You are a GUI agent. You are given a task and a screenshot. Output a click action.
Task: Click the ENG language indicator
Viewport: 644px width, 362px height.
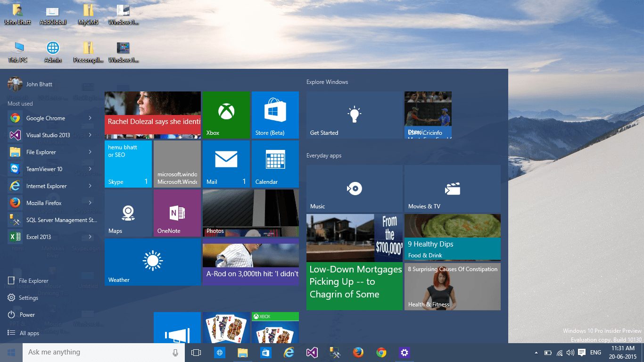(595, 353)
